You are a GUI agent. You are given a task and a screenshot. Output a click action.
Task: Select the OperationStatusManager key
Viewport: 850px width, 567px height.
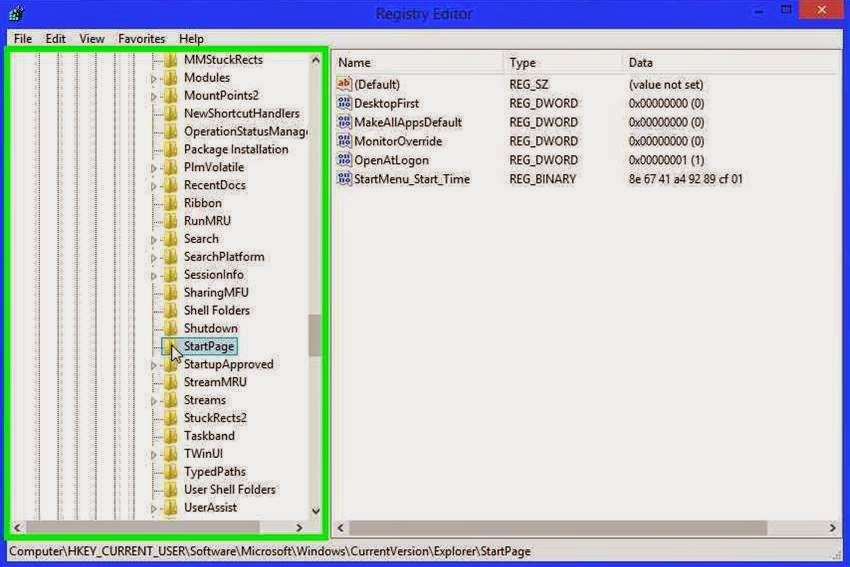point(246,131)
